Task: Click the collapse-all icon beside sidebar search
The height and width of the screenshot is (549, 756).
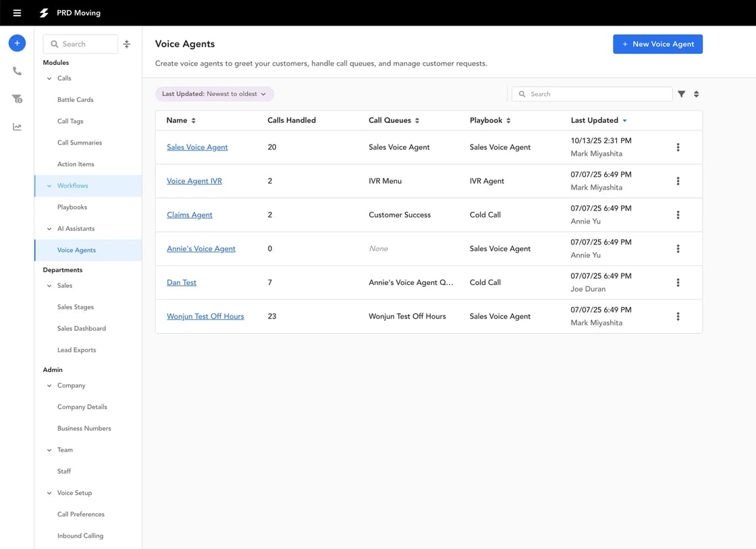Action: point(127,44)
